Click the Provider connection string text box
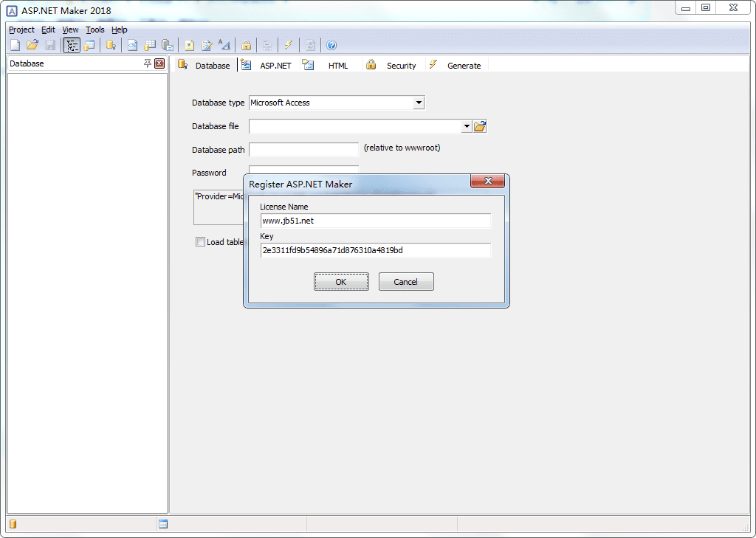Image resolution: width=756 pixels, height=538 pixels. (219, 207)
